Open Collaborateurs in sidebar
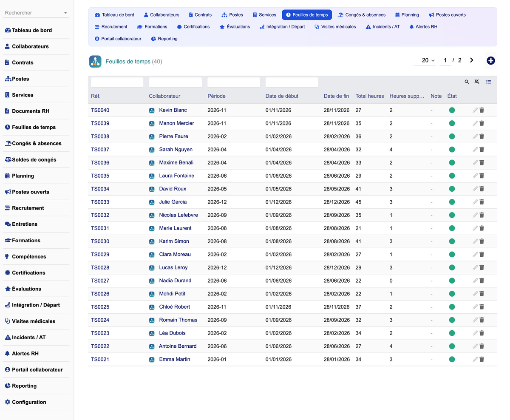 (27, 46)
